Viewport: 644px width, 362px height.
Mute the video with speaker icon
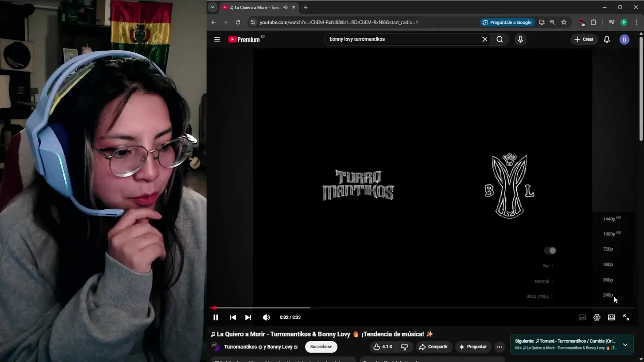[266, 317]
